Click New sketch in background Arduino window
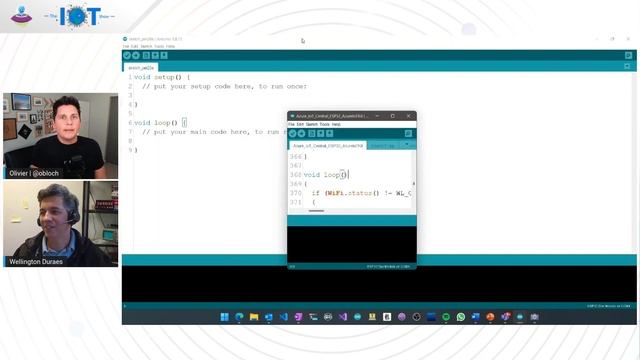Viewport: 640px width, 360px height. 146,56
